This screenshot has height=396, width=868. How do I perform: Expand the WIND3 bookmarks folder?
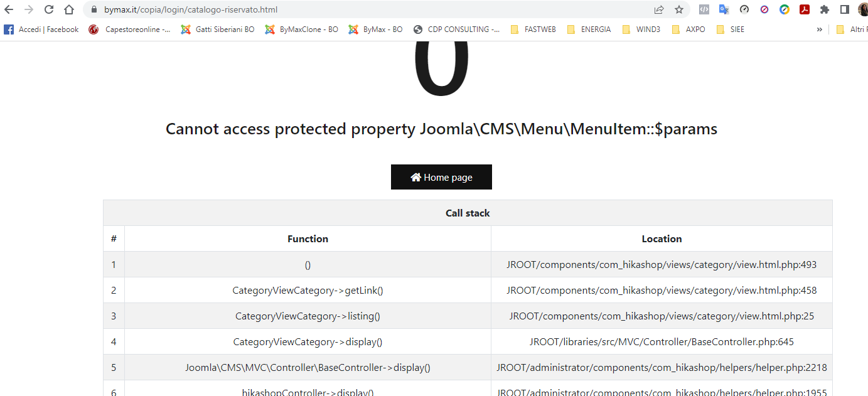pos(641,29)
